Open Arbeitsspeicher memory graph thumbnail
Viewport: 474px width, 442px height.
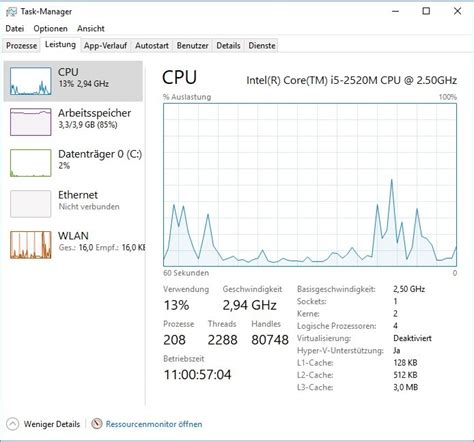click(x=31, y=122)
